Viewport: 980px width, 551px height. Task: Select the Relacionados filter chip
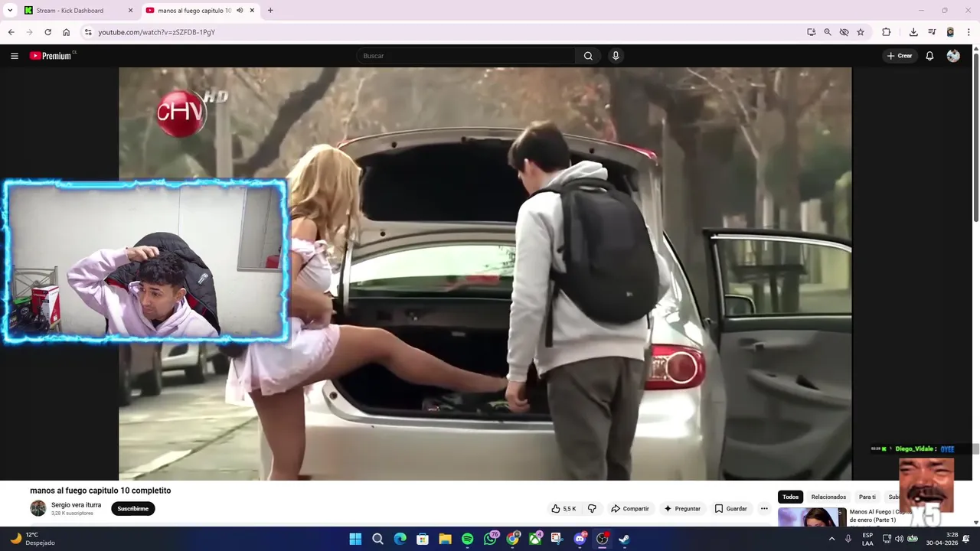point(828,497)
